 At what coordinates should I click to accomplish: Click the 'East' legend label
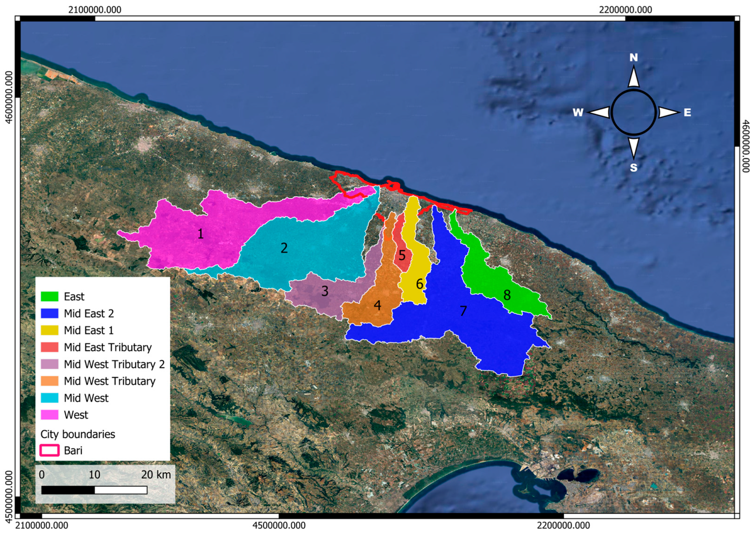[74, 296]
